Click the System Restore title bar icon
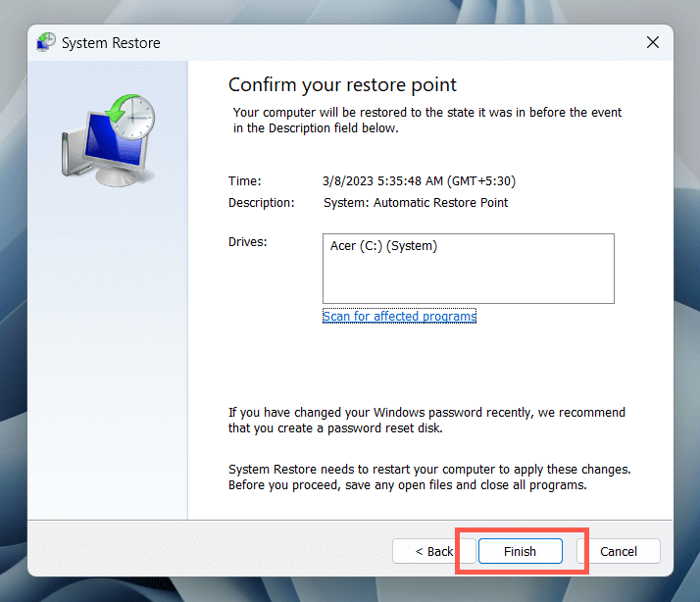 [x=45, y=42]
